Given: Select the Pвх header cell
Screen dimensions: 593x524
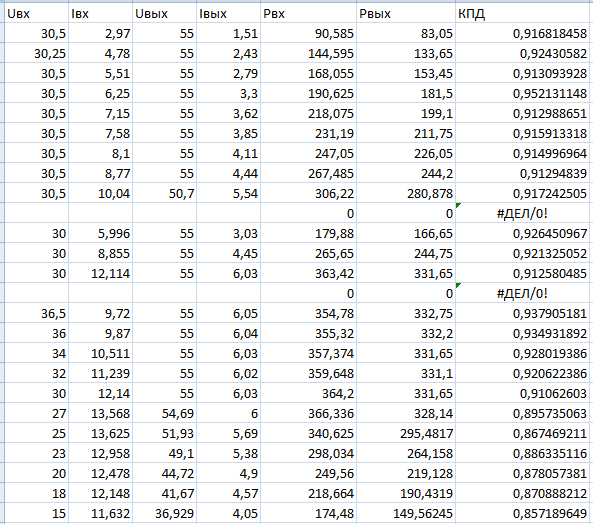Looking at the screenshot, I should pos(308,14).
